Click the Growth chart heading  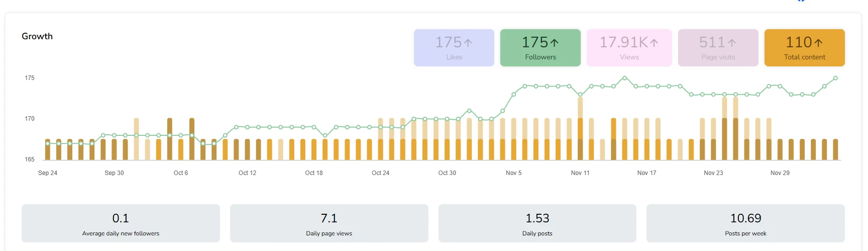[37, 36]
